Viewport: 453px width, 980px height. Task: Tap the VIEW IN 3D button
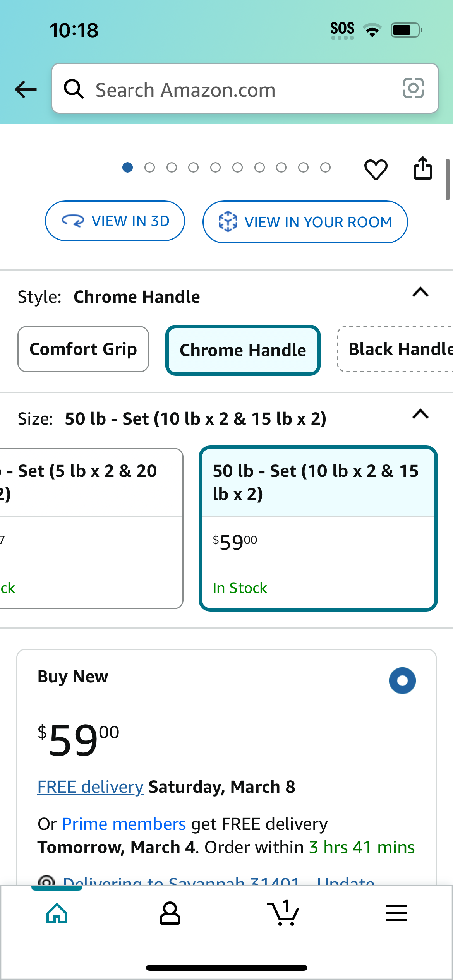coord(115,221)
